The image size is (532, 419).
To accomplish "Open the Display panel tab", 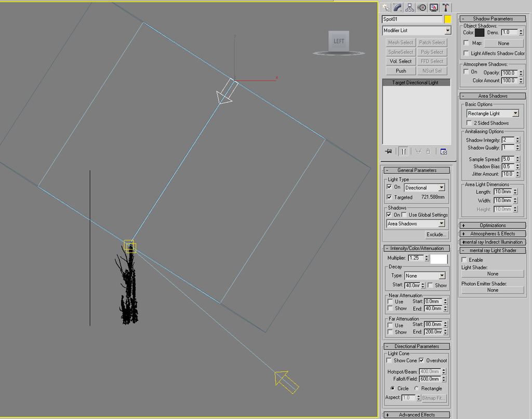I will [434, 7].
